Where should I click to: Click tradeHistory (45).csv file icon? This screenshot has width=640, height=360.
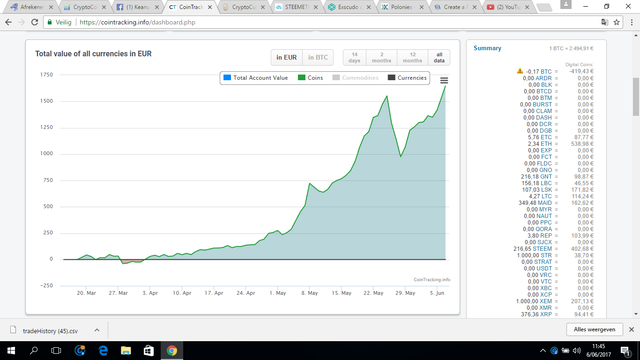coord(13,330)
